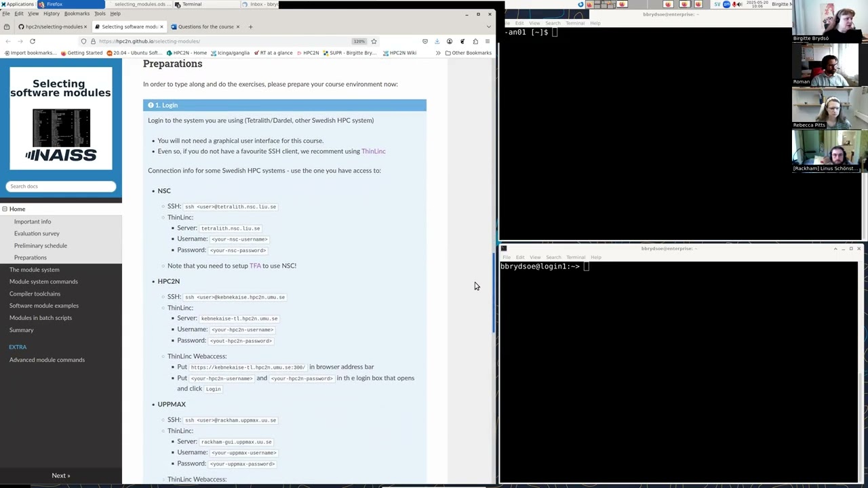The image size is (868, 488).
Task: Open Firefox View icon left of tabs
Action: 7,26
